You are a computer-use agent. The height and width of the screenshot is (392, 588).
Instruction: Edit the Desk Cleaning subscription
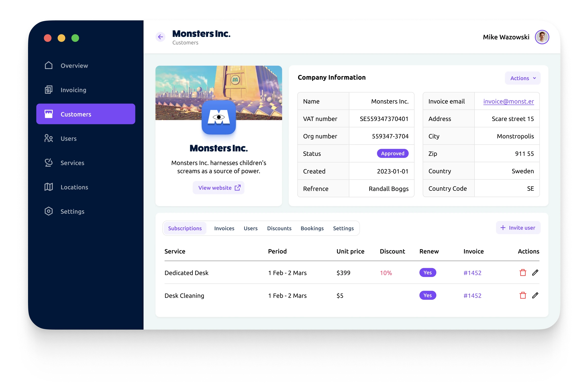535,295
